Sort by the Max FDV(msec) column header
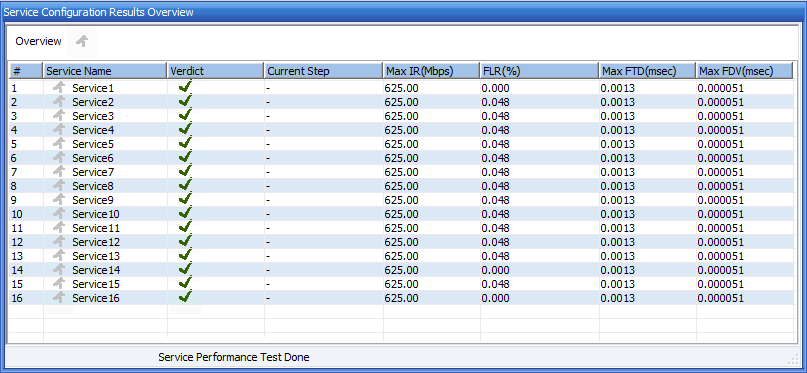Image resolution: width=807 pixels, height=373 pixels. click(x=744, y=71)
